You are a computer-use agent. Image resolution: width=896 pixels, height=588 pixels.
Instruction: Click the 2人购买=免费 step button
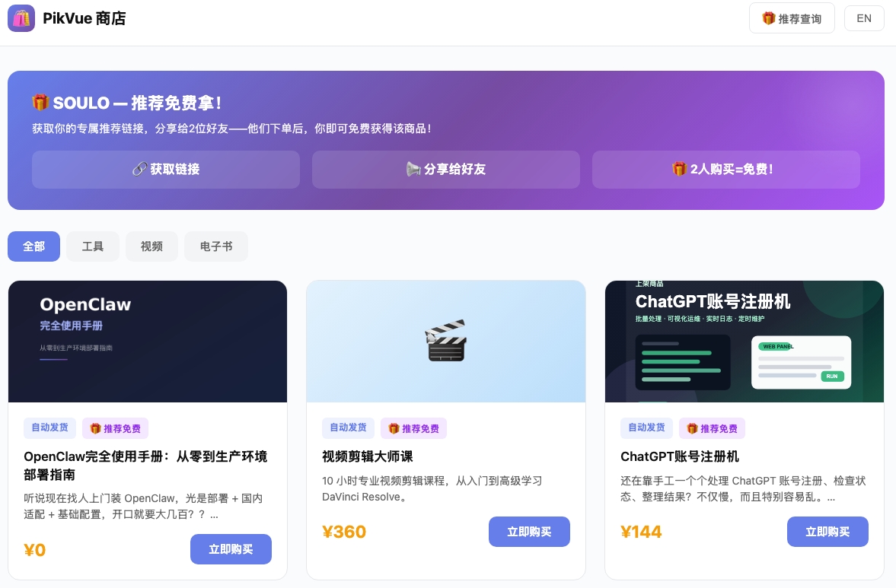tap(725, 170)
